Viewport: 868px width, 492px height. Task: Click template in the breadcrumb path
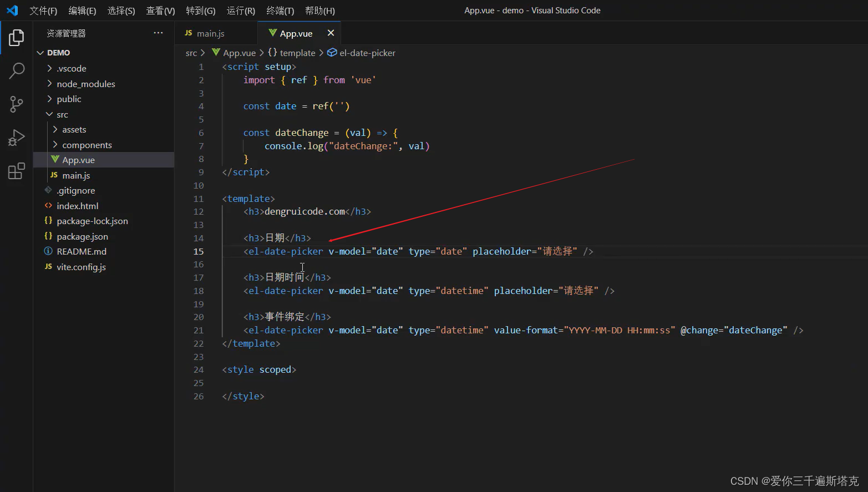[x=297, y=53]
